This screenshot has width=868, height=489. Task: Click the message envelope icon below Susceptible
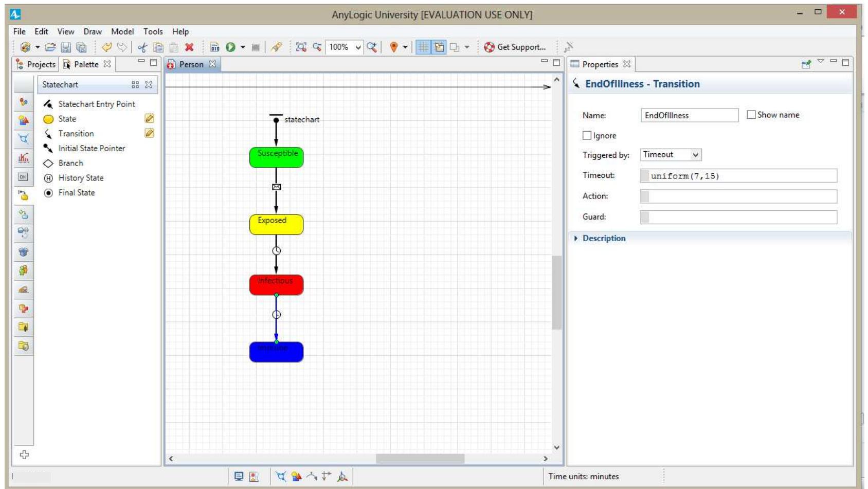pos(276,187)
